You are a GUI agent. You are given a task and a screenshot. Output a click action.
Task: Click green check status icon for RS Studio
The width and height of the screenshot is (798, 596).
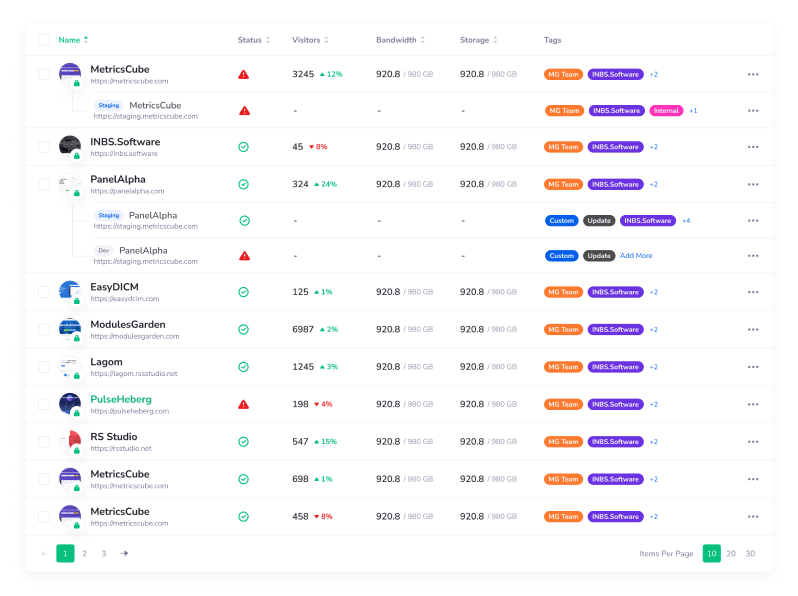coord(244,442)
